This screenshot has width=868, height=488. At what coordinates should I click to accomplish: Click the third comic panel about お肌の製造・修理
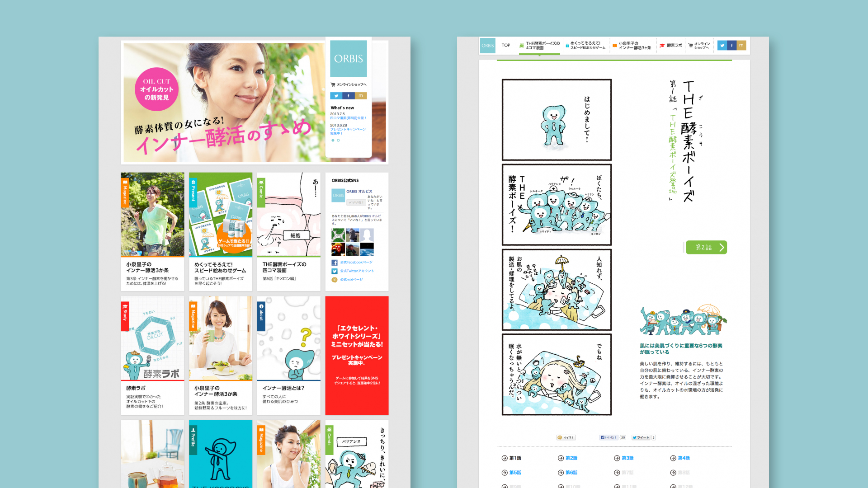[x=557, y=290]
